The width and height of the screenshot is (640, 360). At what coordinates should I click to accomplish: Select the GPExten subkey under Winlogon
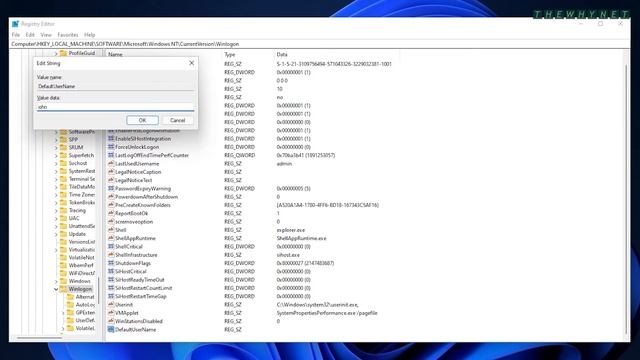pyautogui.click(x=85, y=313)
